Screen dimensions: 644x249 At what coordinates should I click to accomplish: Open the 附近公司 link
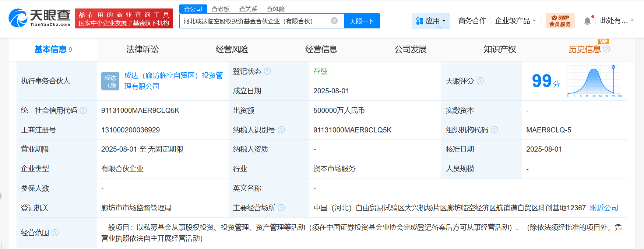[x=604, y=208]
